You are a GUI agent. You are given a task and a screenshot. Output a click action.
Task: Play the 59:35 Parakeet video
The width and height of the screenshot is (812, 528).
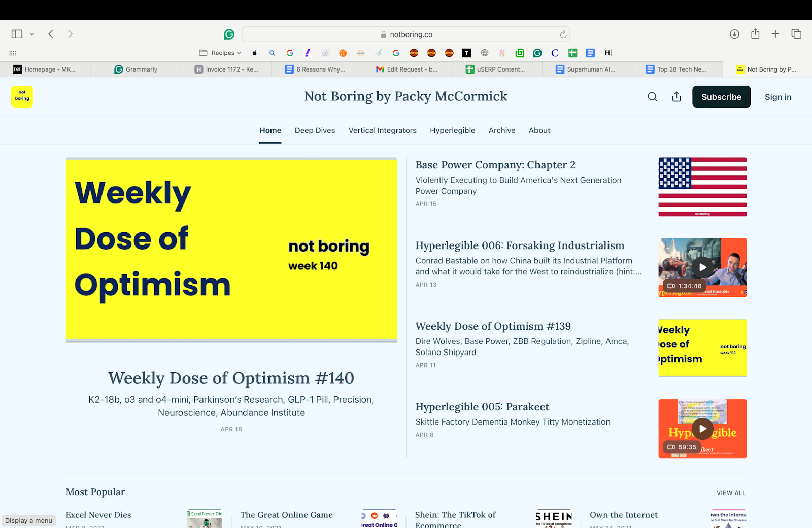point(702,429)
